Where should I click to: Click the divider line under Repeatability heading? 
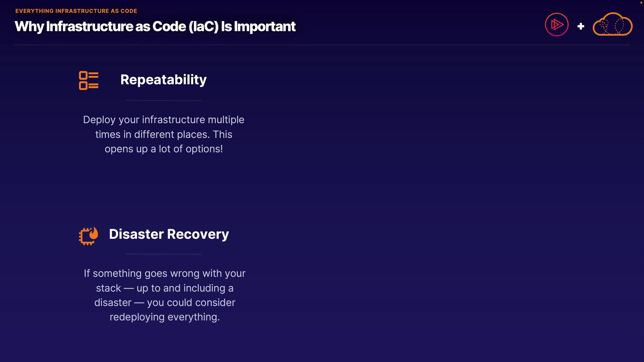click(163, 100)
